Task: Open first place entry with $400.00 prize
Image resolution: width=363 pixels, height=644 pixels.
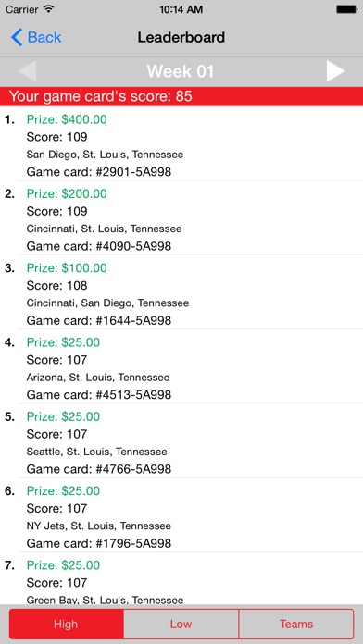Action: point(181,143)
